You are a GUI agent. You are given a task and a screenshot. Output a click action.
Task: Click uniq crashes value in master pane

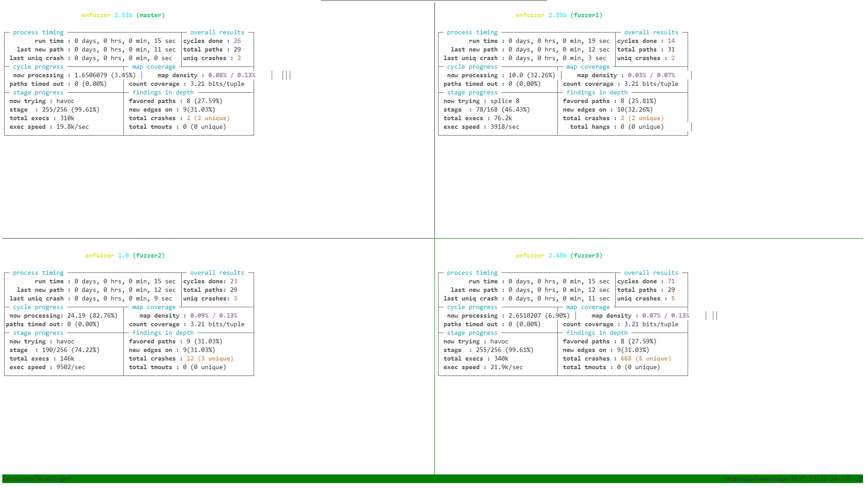click(x=239, y=58)
